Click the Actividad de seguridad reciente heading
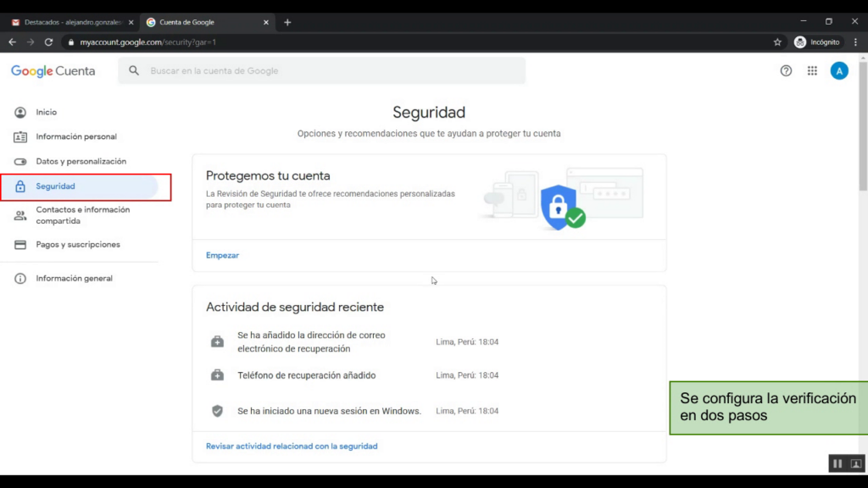This screenshot has height=488, width=868. tap(294, 307)
